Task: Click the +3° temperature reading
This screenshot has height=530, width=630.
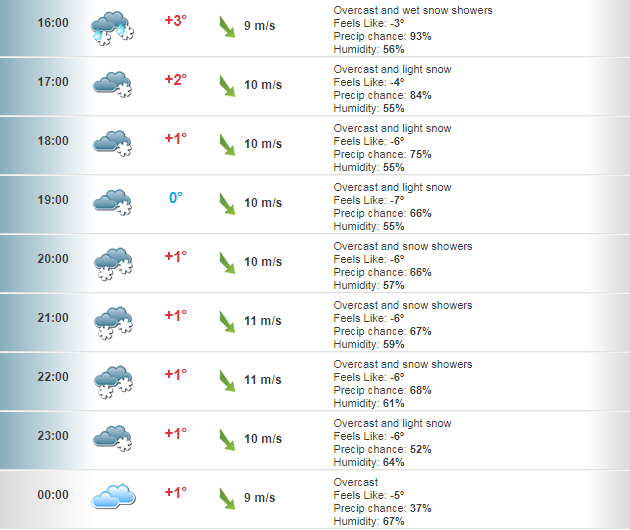Action: pos(176,20)
